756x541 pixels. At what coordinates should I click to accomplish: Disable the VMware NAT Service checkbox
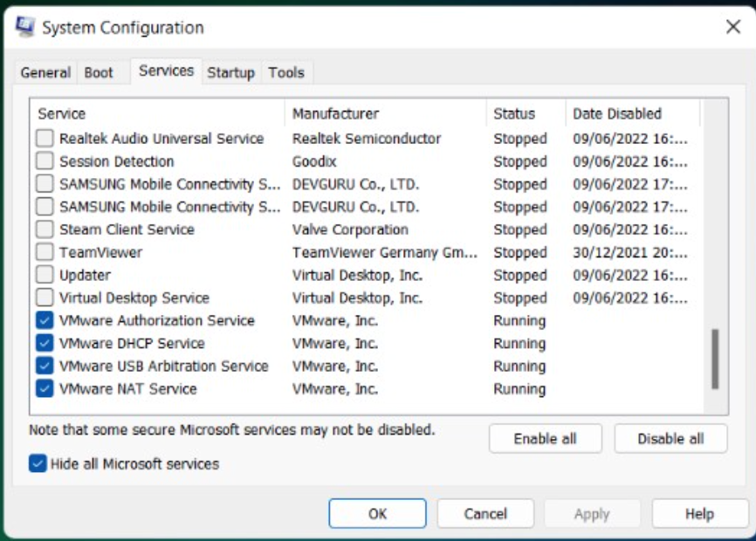45,388
